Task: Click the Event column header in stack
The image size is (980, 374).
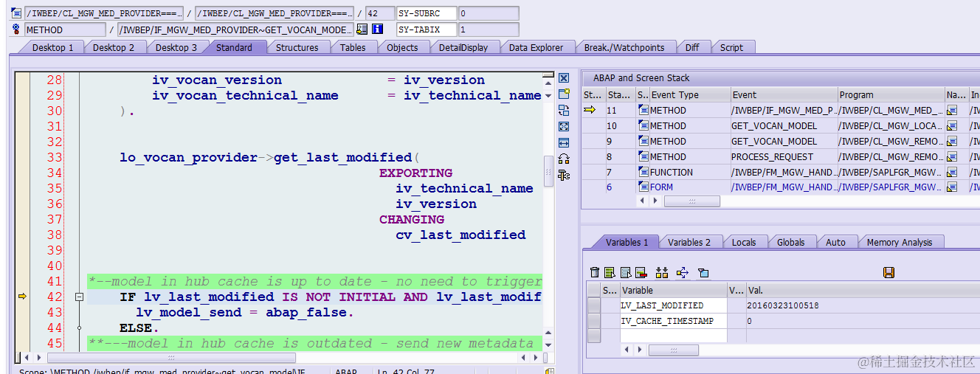Action: [784, 94]
